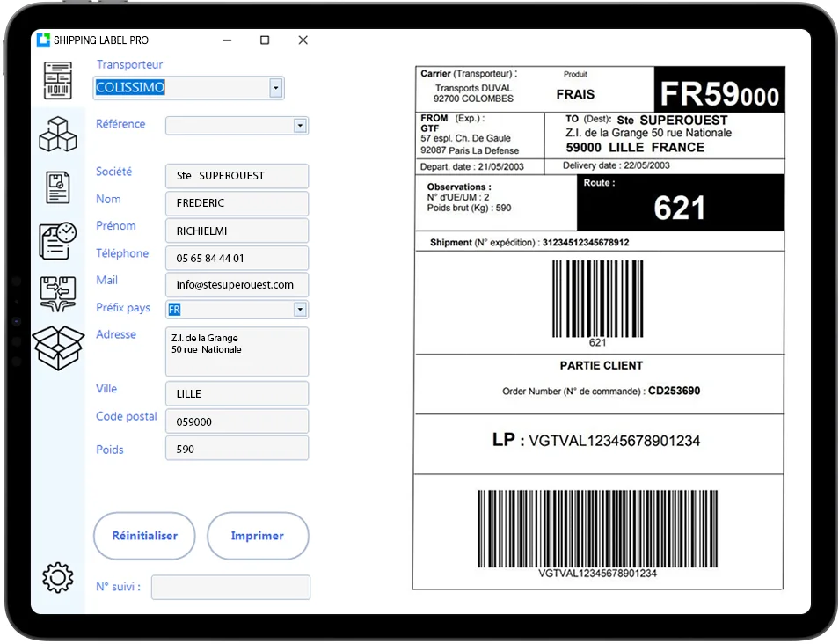The width and height of the screenshot is (839, 644).
Task: Open the Référence dropdown list
Action: pos(300,126)
